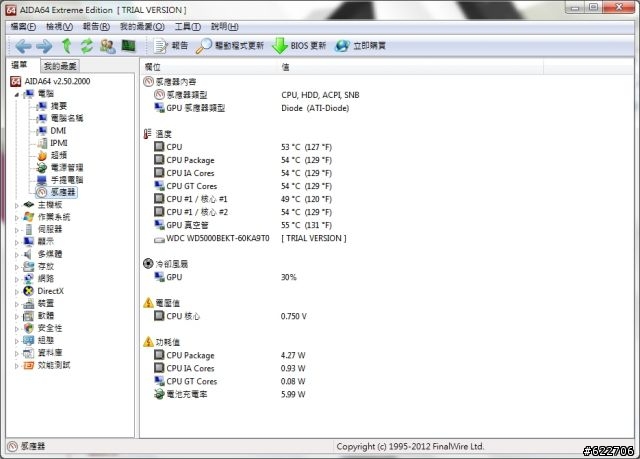
Task: Click the 電源管理 power management icon
Action: point(42,168)
